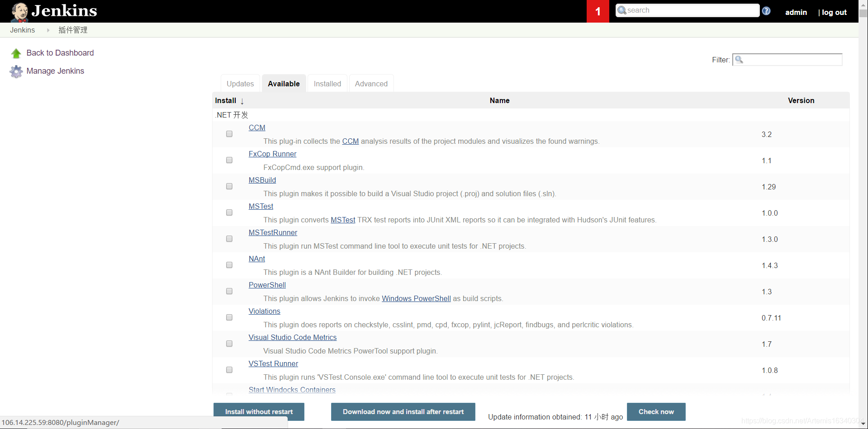Image resolution: width=868 pixels, height=429 pixels.
Task: Click the red notification badge showing 1
Action: coord(598,11)
